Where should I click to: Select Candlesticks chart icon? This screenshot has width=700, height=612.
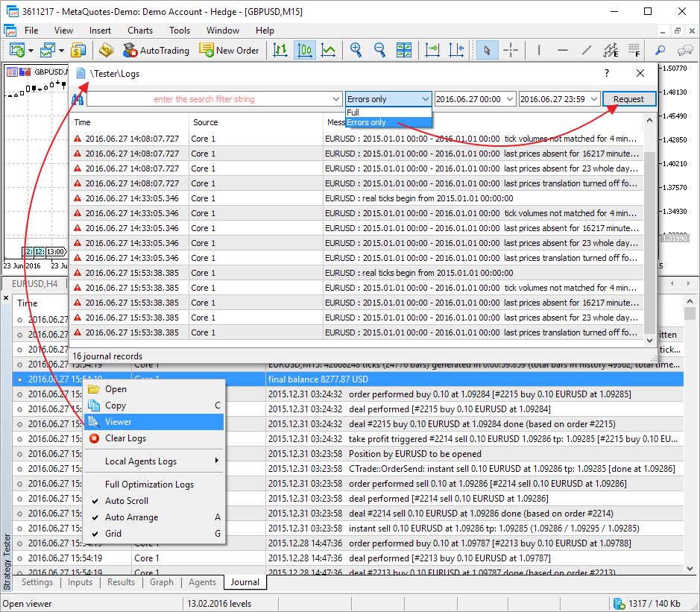pos(304,50)
